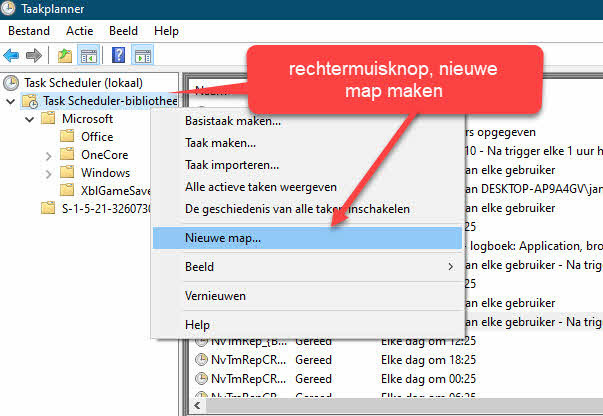Click the clock icon of task at 18:25
This screenshot has width=603, height=416.
click(x=201, y=359)
